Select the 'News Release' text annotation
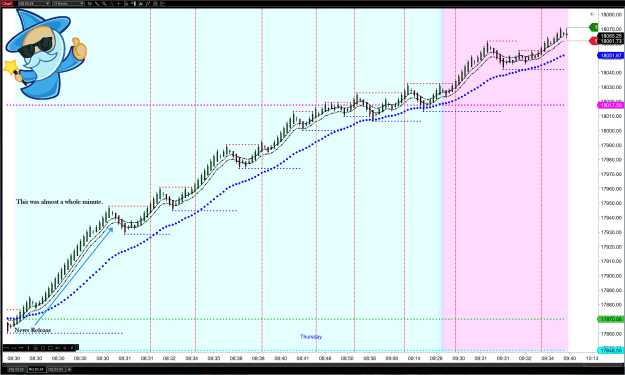625x375 pixels. pos(33,330)
